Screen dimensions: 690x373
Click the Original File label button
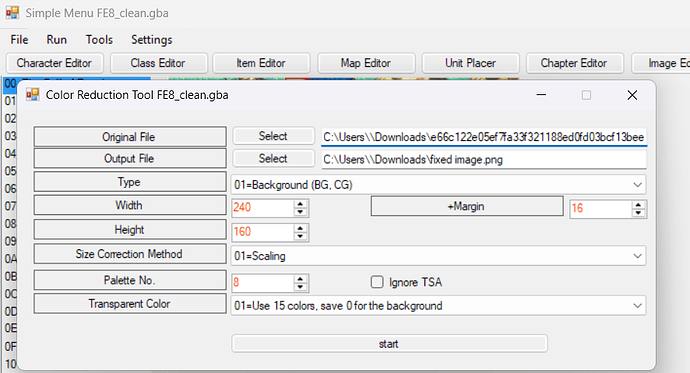[130, 137]
